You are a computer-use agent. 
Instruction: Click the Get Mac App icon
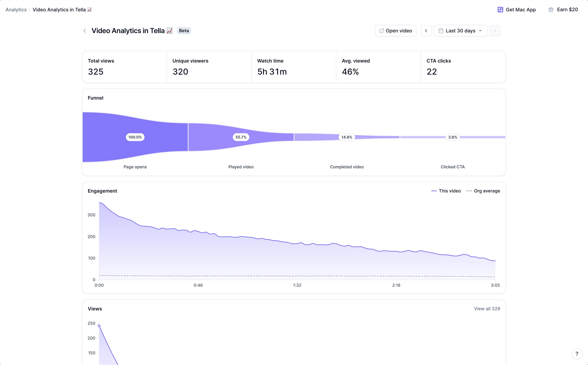coord(500,10)
